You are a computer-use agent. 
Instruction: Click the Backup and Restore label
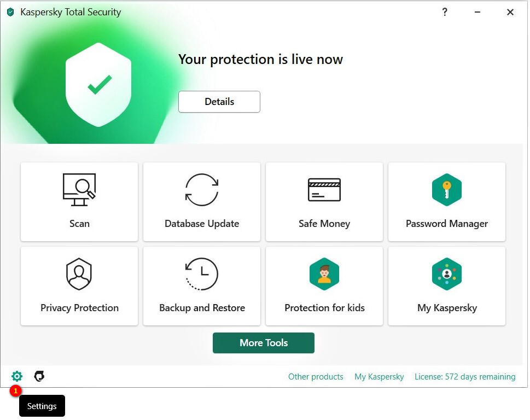202,308
